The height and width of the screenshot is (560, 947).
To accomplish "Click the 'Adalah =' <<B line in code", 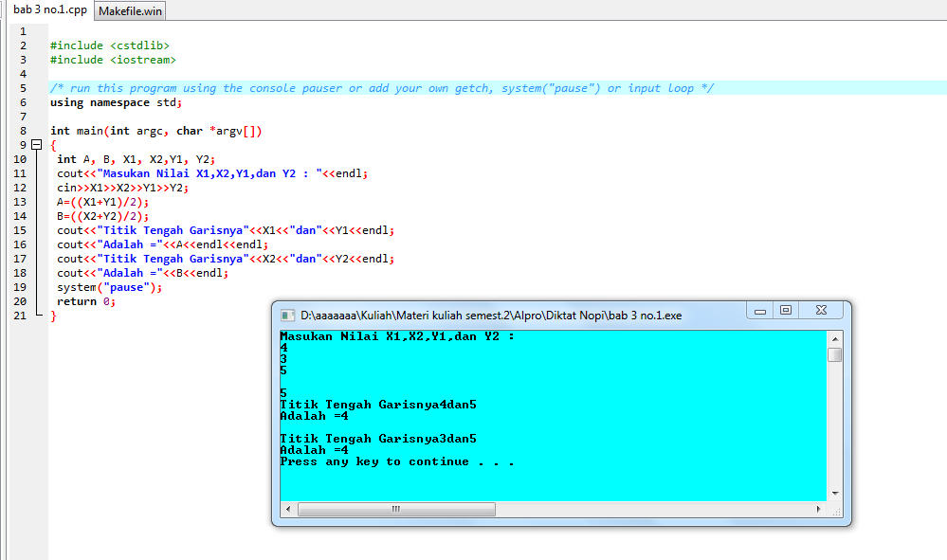I will pos(142,273).
